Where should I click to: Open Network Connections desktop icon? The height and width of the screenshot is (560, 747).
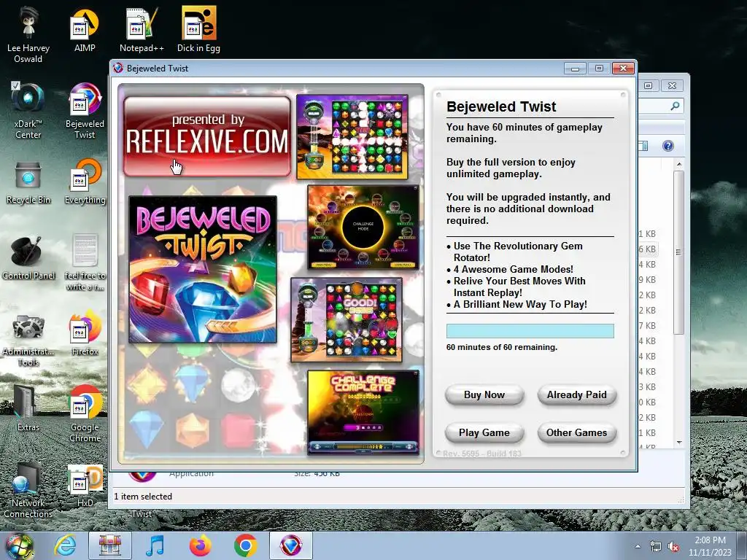point(28,491)
